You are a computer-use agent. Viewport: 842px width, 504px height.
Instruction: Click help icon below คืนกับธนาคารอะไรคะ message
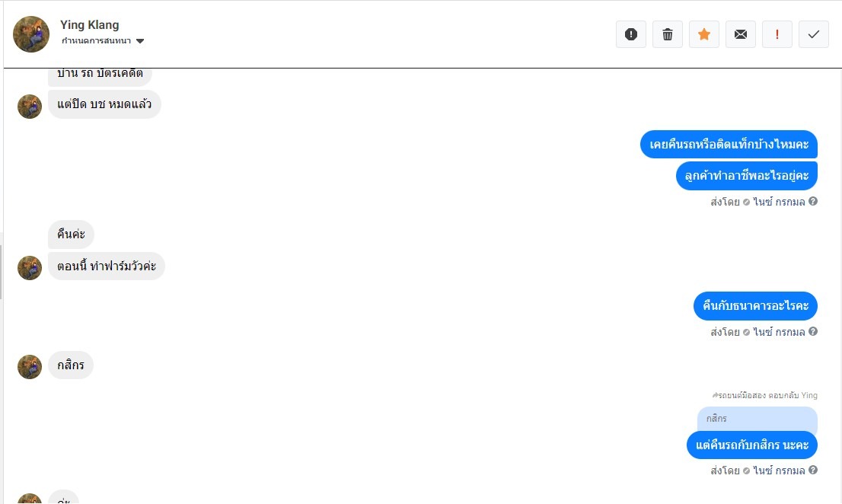coord(813,332)
